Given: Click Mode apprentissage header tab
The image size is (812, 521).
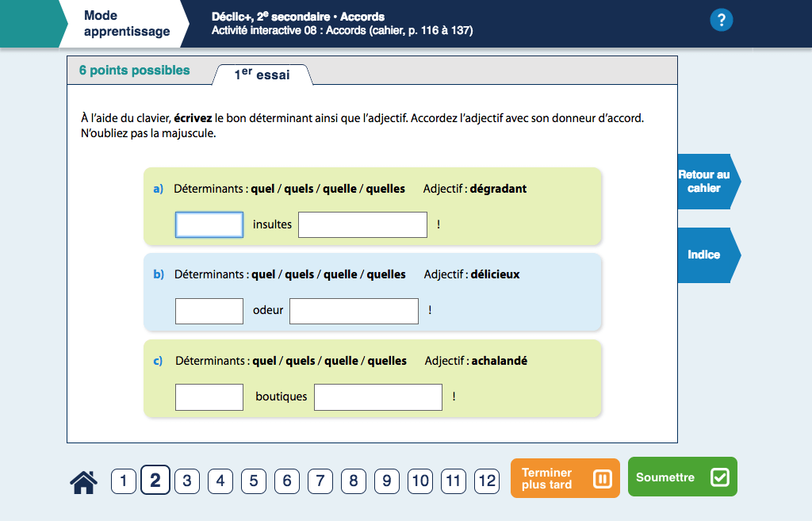Looking at the screenshot, I should (126, 24).
